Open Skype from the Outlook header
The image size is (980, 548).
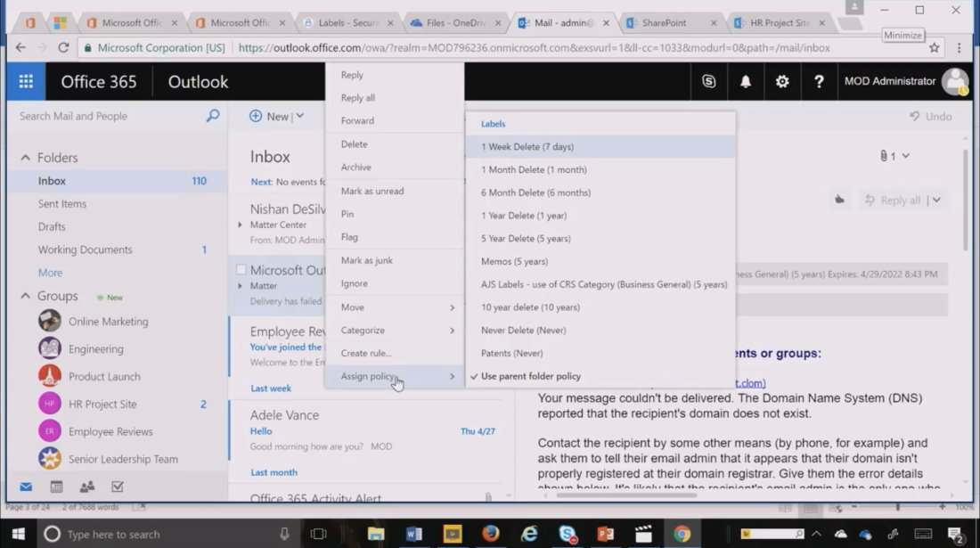pyautogui.click(x=709, y=81)
